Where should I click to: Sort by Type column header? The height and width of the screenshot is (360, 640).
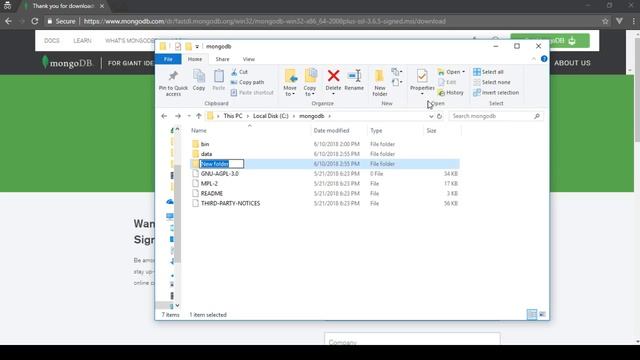[x=376, y=131]
